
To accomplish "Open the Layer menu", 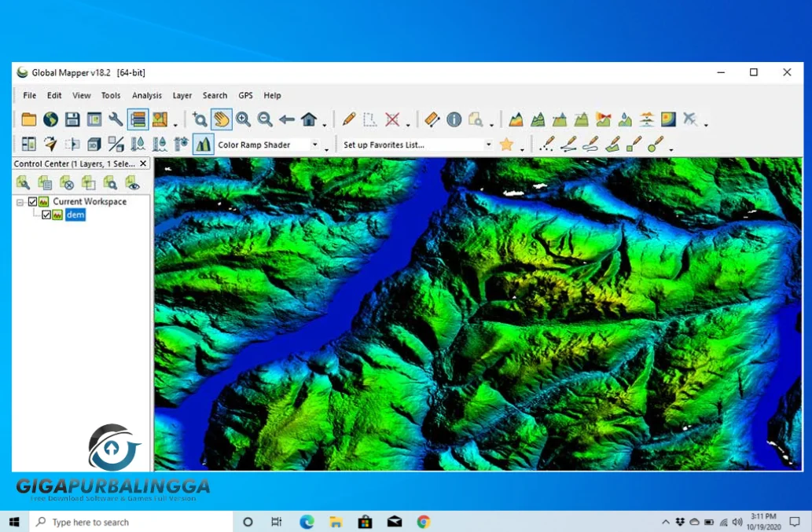I will coord(182,95).
